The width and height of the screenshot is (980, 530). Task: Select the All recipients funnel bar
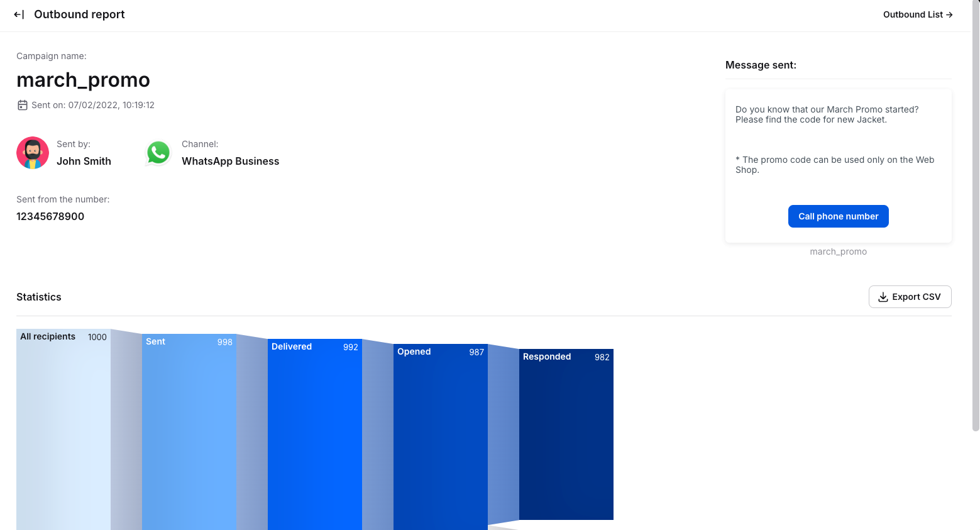click(x=63, y=428)
